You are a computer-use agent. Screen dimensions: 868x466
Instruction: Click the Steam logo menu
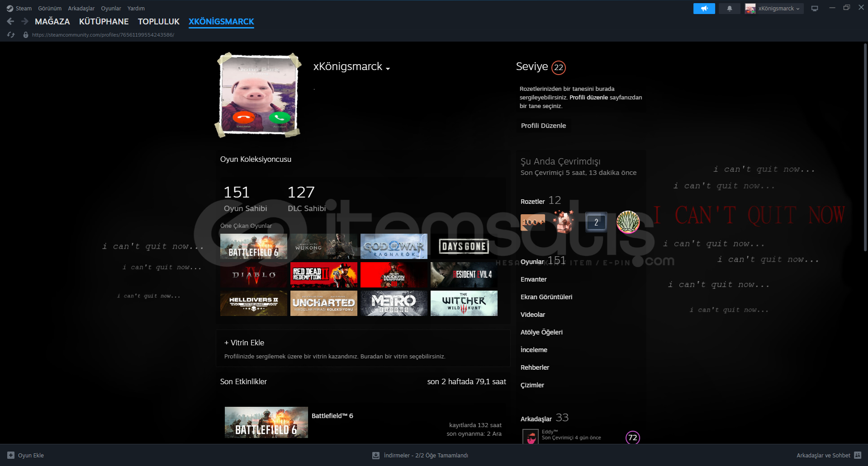pos(10,9)
